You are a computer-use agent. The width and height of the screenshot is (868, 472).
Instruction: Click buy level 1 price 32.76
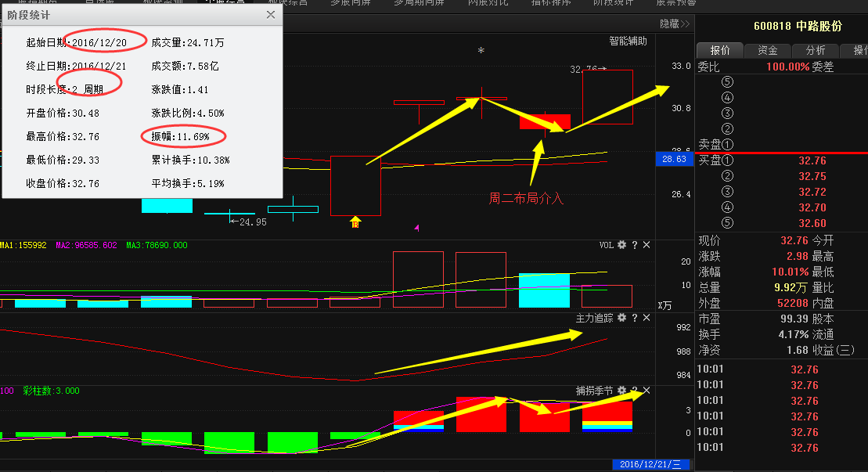(812, 160)
